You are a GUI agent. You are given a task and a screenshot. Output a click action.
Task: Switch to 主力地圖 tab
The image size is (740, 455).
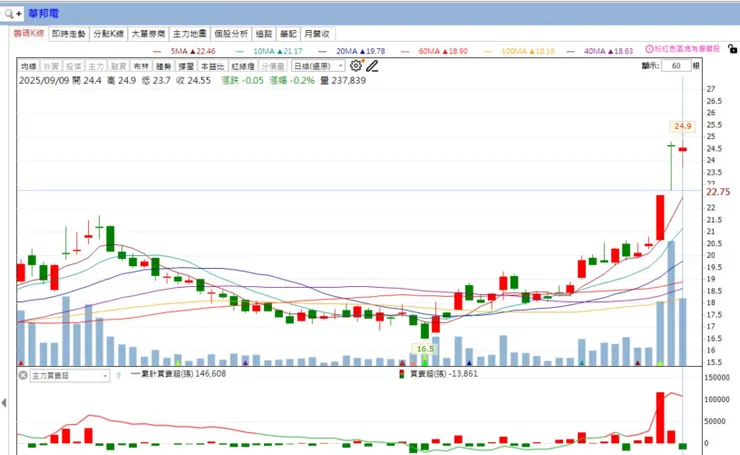(x=190, y=34)
